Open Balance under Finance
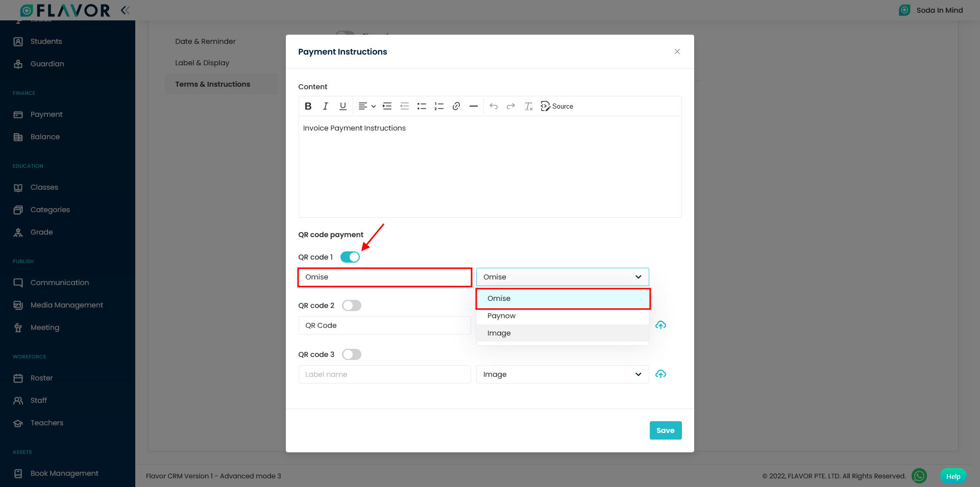 tap(45, 137)
